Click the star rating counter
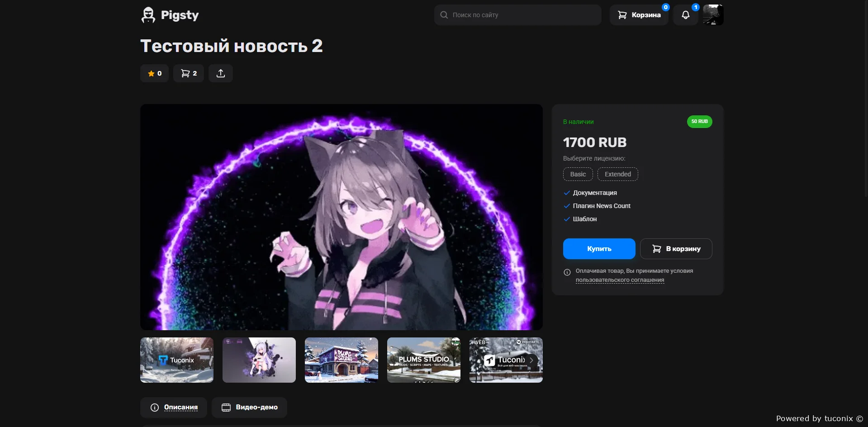Viewport: 868px width, 427px height. point(155,73)
